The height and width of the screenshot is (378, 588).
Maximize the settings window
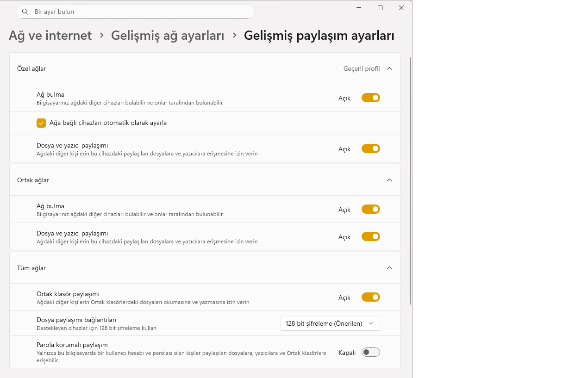(380, 8)
